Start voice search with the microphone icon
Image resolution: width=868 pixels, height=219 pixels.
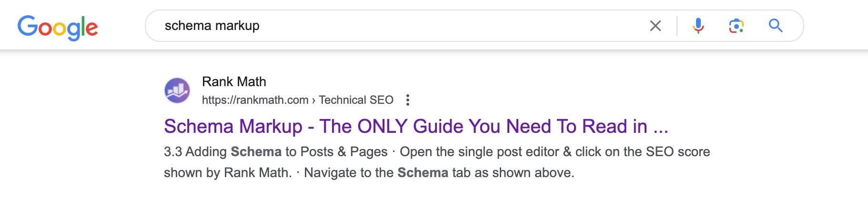pos(698,26)
